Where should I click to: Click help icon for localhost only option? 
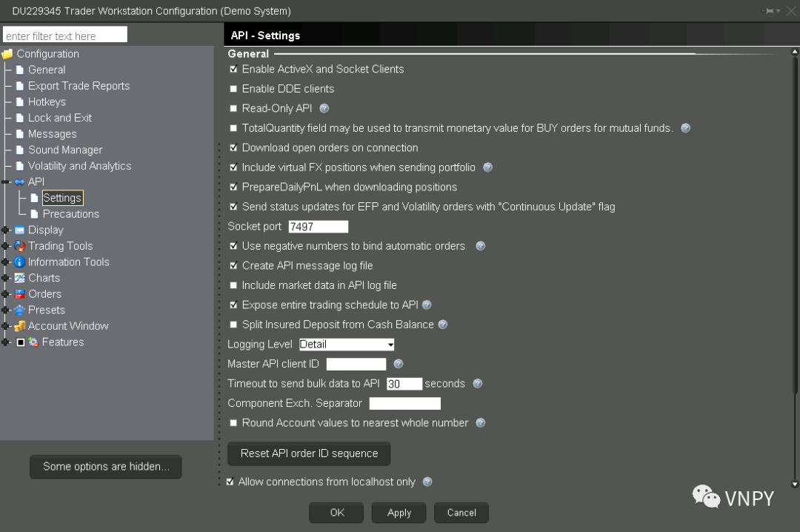pyautogui.click(x=427, y=482)
